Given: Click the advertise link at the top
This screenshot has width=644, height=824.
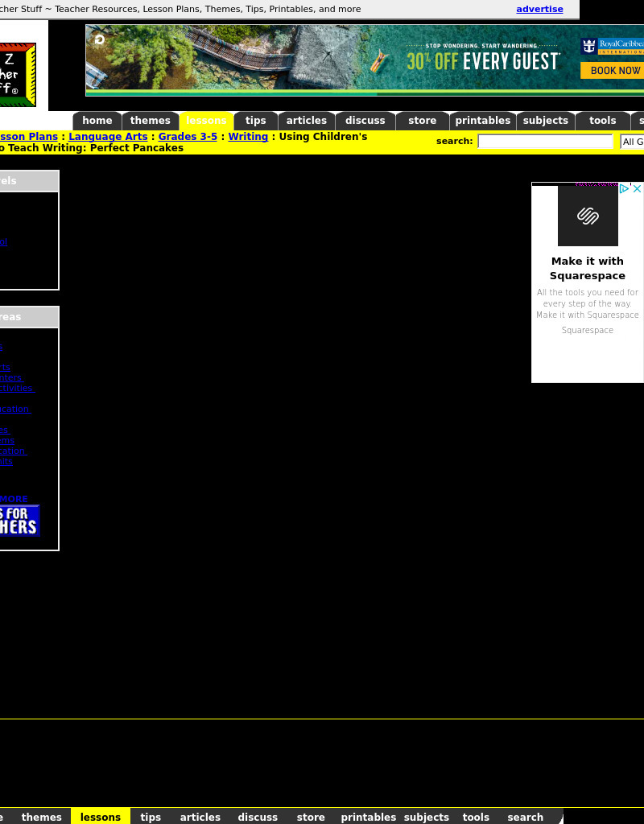Looking at the screenshot, I should [x=539, y=9].
